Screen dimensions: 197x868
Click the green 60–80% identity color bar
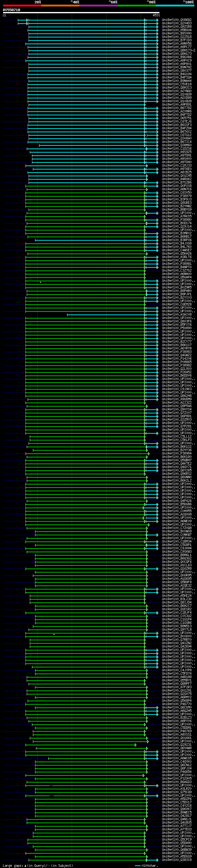137,6
